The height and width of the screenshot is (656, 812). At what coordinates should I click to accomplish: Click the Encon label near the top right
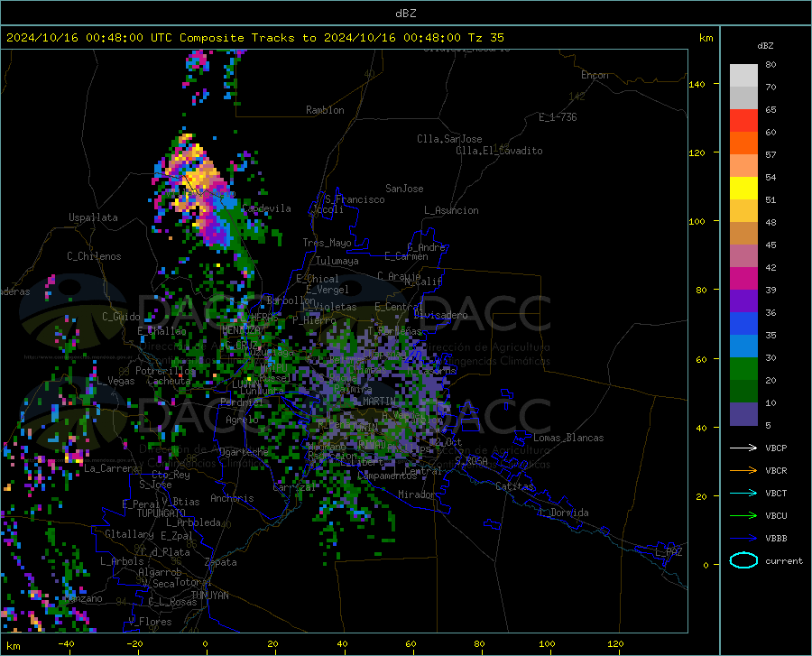(x=595, y=75)
